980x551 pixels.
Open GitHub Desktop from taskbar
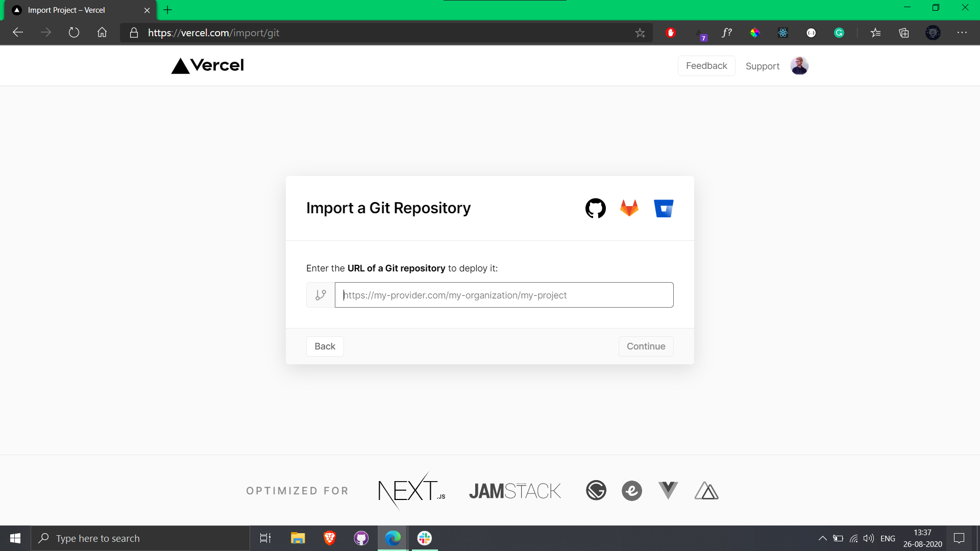tap(361, 538)
